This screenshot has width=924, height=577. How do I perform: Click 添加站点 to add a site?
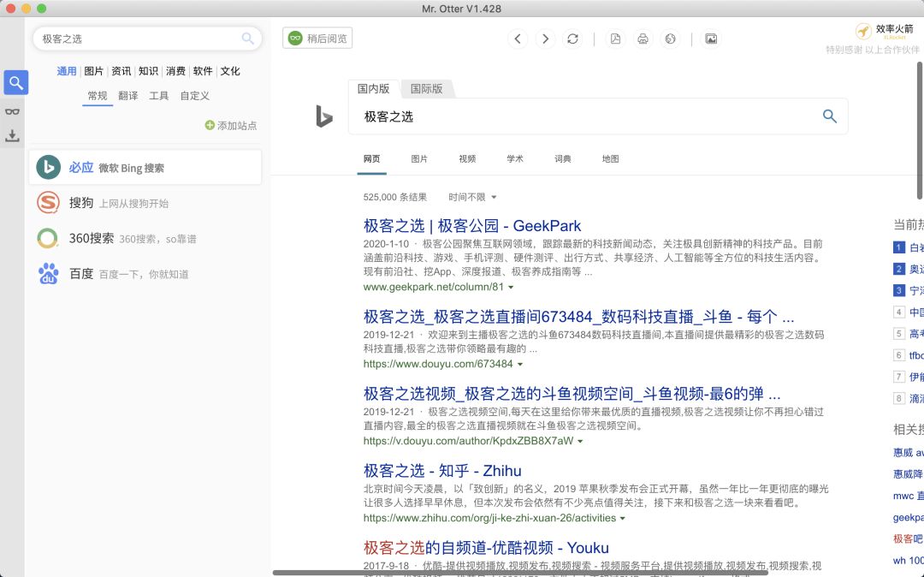[231, 126]
